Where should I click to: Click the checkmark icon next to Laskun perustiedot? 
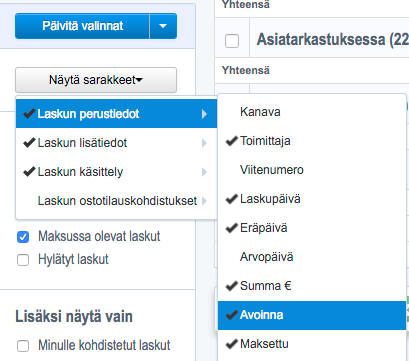point(29,114)
